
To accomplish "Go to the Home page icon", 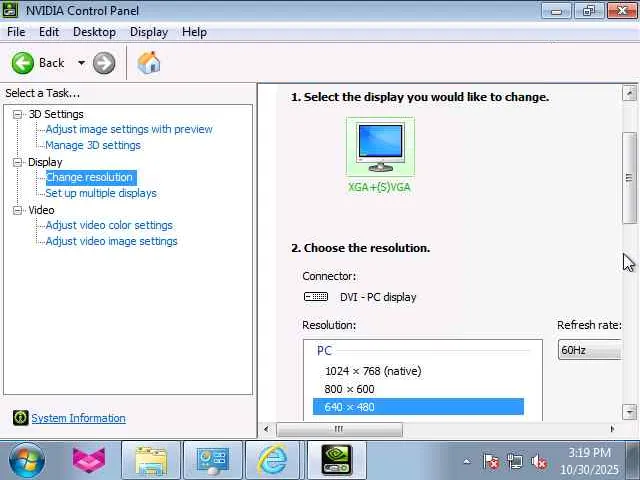I will point(149,63).
